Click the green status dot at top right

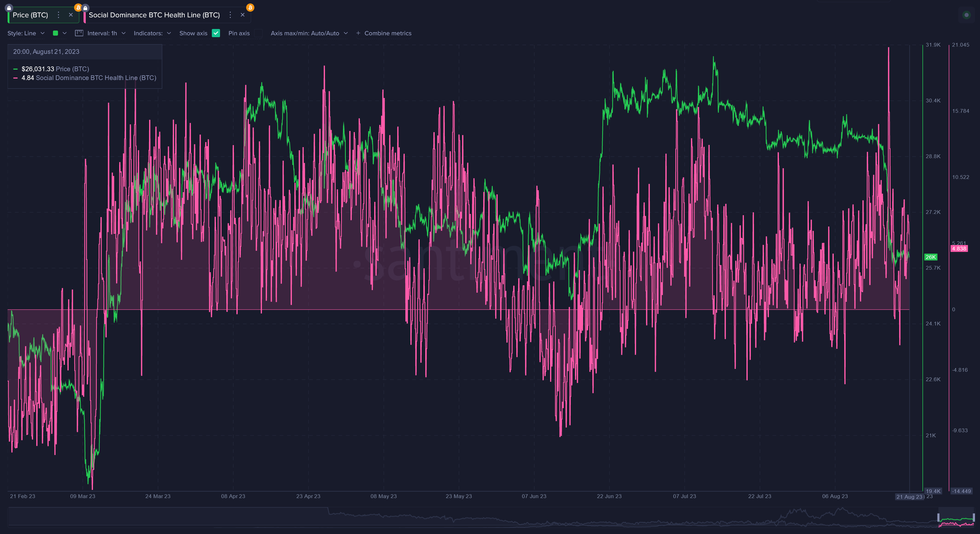966,15
